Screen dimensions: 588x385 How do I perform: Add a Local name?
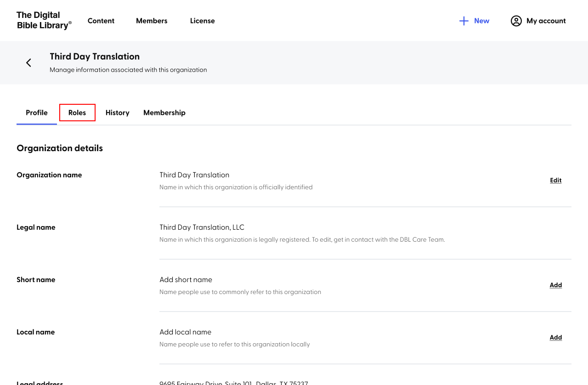pyautogui.click(x=556, y=337)
